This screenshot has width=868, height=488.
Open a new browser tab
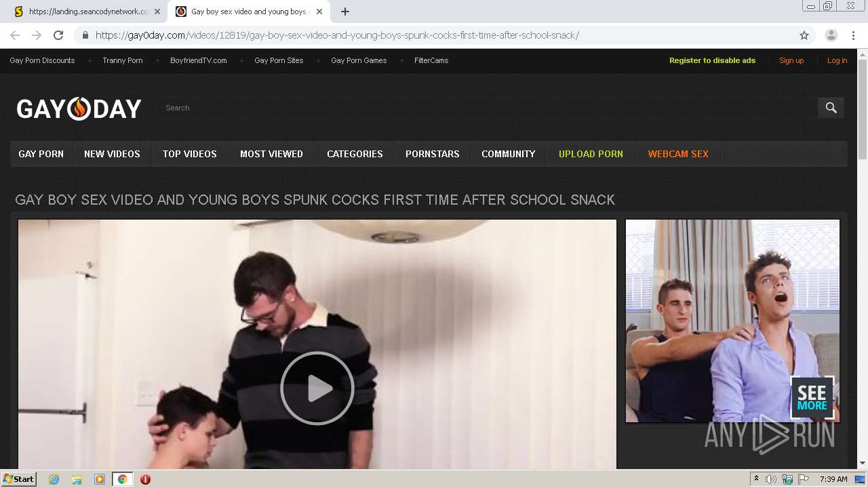pos(344,12)
